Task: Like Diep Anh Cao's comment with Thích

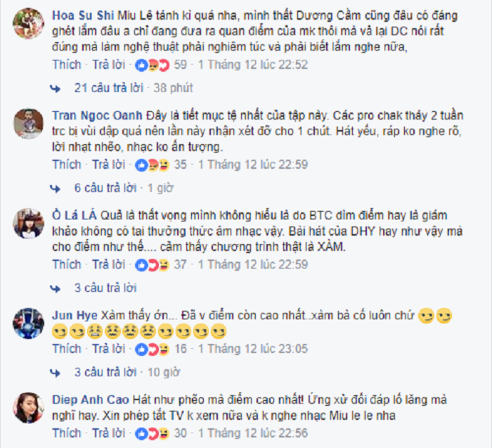Action: (x=67, y=433)
